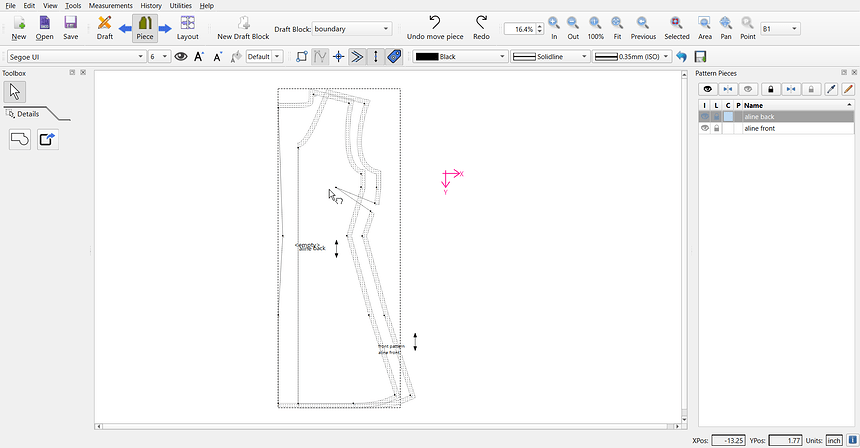The width and height of the screenshot is (860, 448).
Task: Show all pieces with the black eye button
Action: click(x=708, y=89)
